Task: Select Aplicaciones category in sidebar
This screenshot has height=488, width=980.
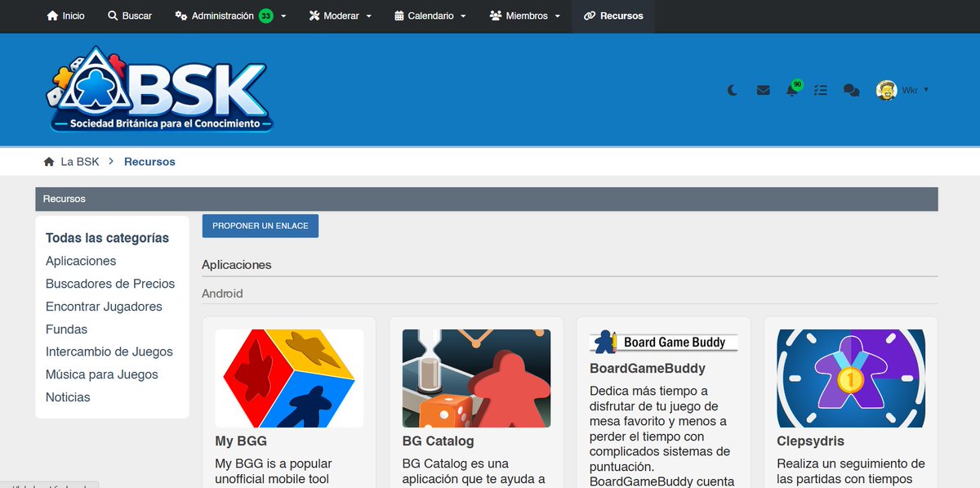Action: (x=81, y=261)
